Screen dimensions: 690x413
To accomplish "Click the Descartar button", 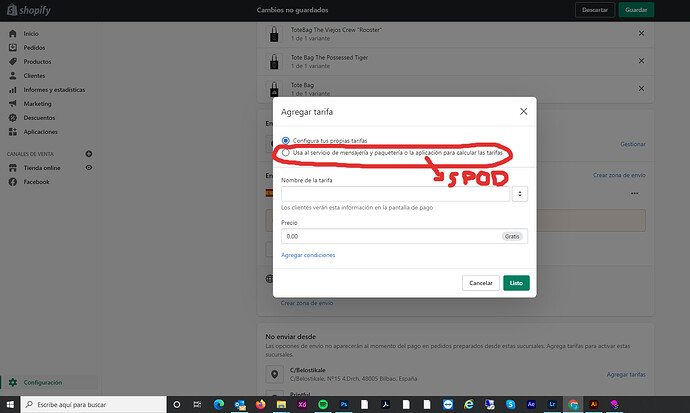I will coord(595,10).
